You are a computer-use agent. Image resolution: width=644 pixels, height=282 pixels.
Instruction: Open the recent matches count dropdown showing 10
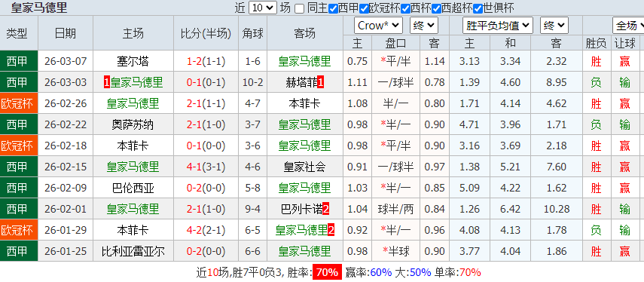coord(263,8)
